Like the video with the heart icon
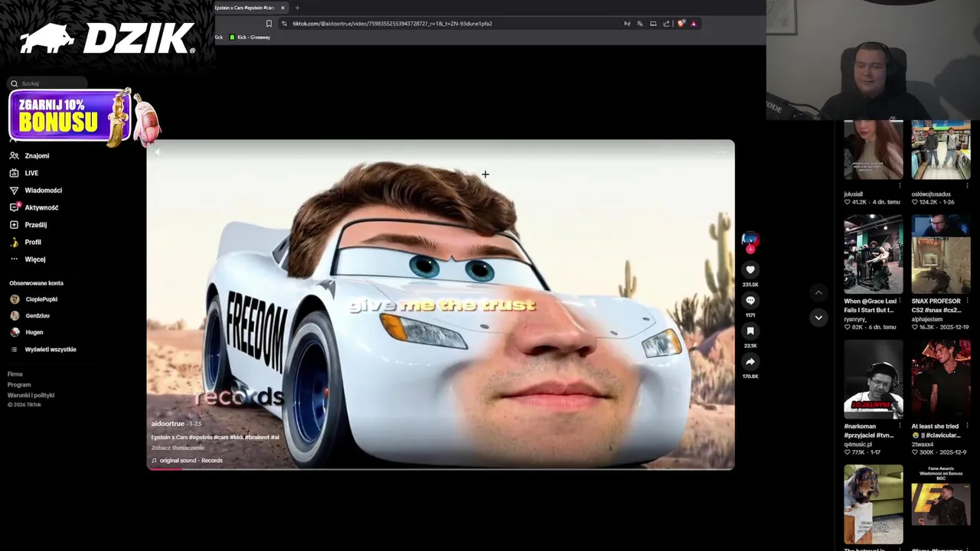Image resolution: width=980 pixels, height=551 pixels. pos(750,269)
